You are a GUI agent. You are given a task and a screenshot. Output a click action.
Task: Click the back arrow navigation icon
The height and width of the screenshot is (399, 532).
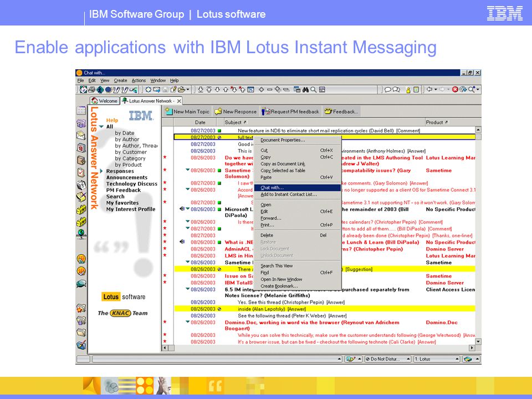tap(429, 89)
